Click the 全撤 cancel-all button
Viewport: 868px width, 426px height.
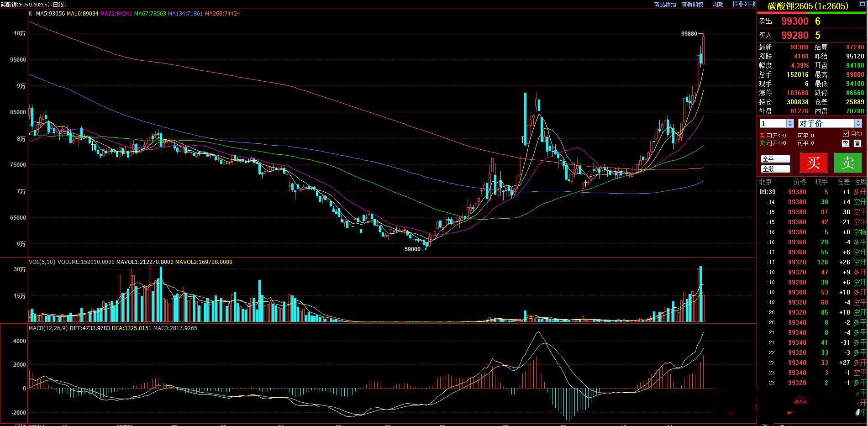pyautogui.click(x=775, y=169)
